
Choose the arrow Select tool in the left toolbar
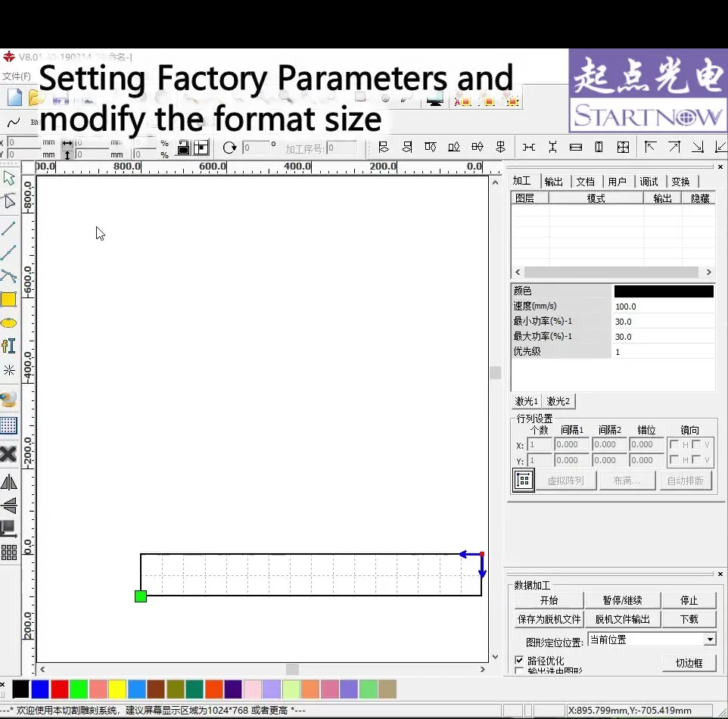[x=9, y=178]
